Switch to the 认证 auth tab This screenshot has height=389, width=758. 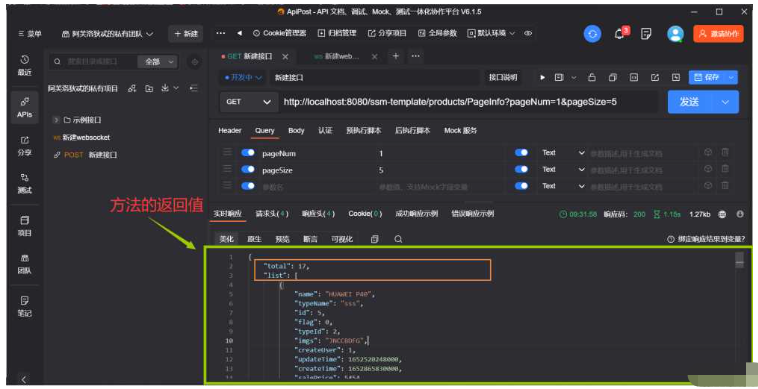pos(325,130)
